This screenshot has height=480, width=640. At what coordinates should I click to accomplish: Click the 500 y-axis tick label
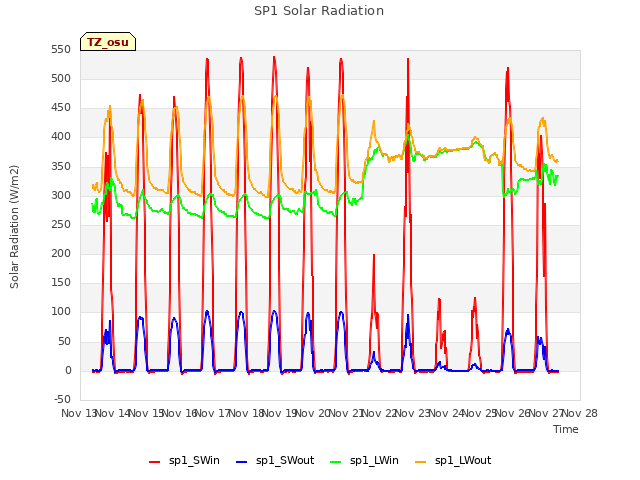[61, 79]
